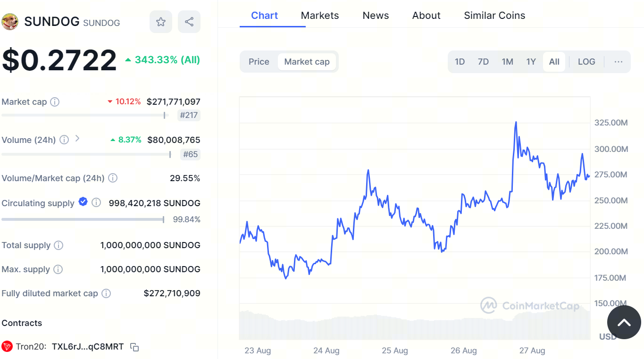Switch to the News tab
644x359 pixels.
coord(376,16)
